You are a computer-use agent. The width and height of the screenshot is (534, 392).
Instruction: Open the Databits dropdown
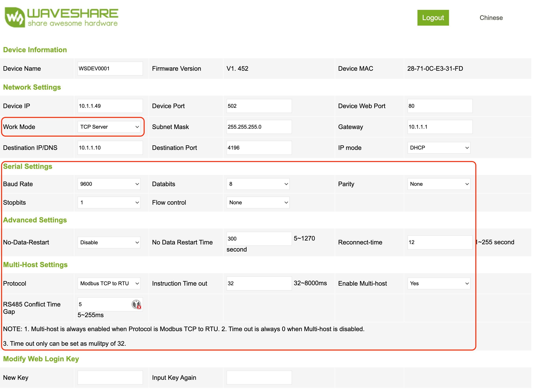(258, 184)
